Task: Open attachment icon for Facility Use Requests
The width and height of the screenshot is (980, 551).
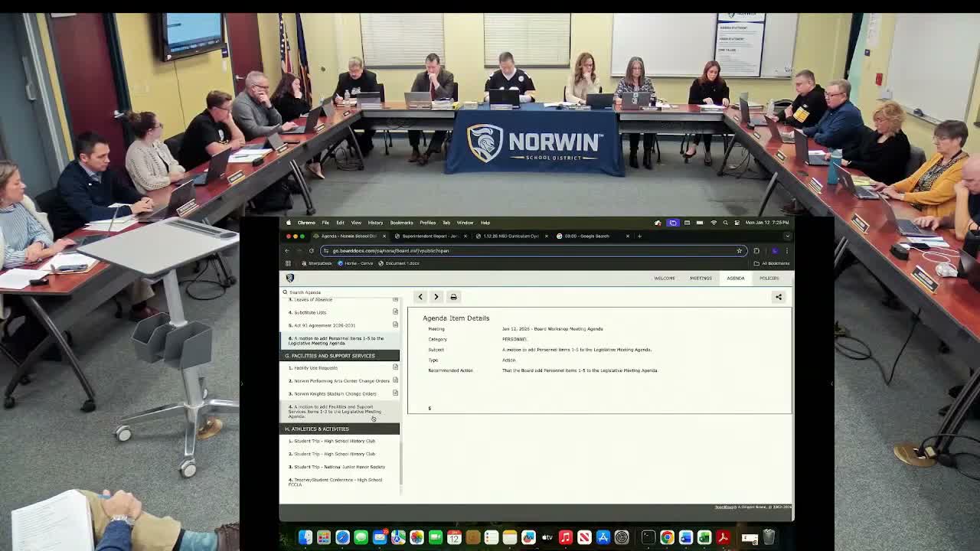Action: point(395,367)
